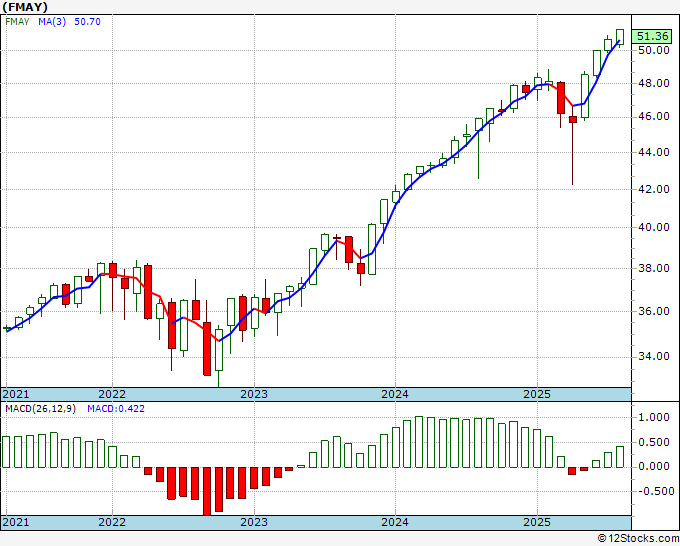
Task: Click the MA(3) legend label
Action: pyautogui.click(x=52, y=21)
